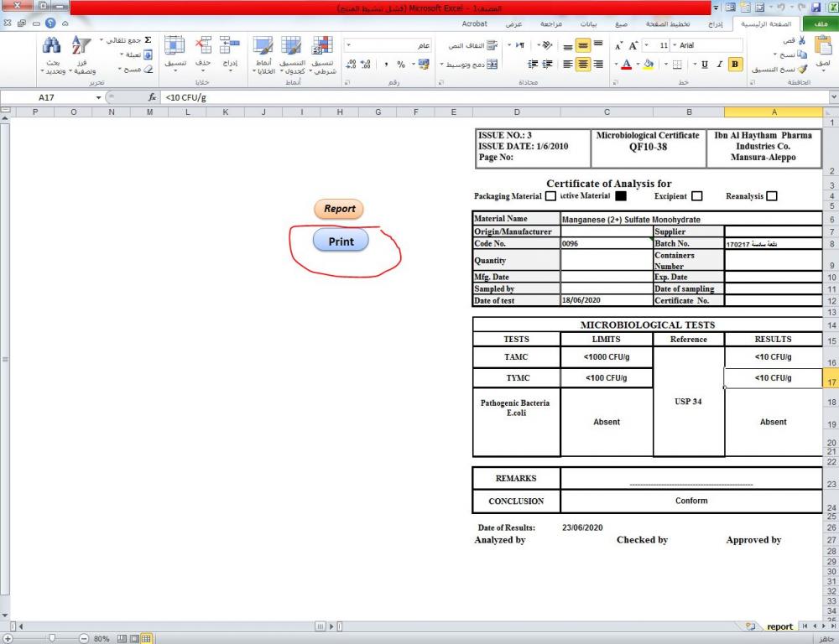
Task: Click the Print button on the sheet
Action: pos(341,241)
